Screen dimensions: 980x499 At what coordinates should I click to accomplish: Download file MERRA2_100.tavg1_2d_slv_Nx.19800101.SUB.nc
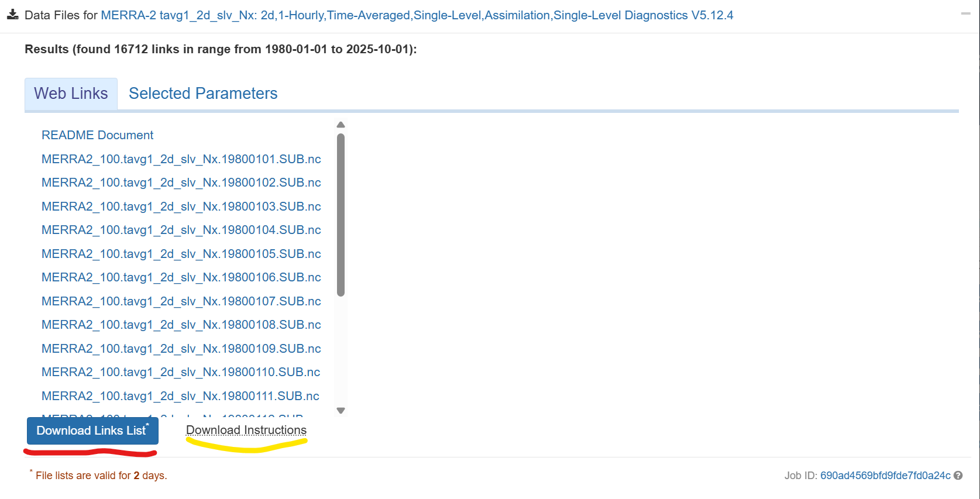click(x=181, y=159)
